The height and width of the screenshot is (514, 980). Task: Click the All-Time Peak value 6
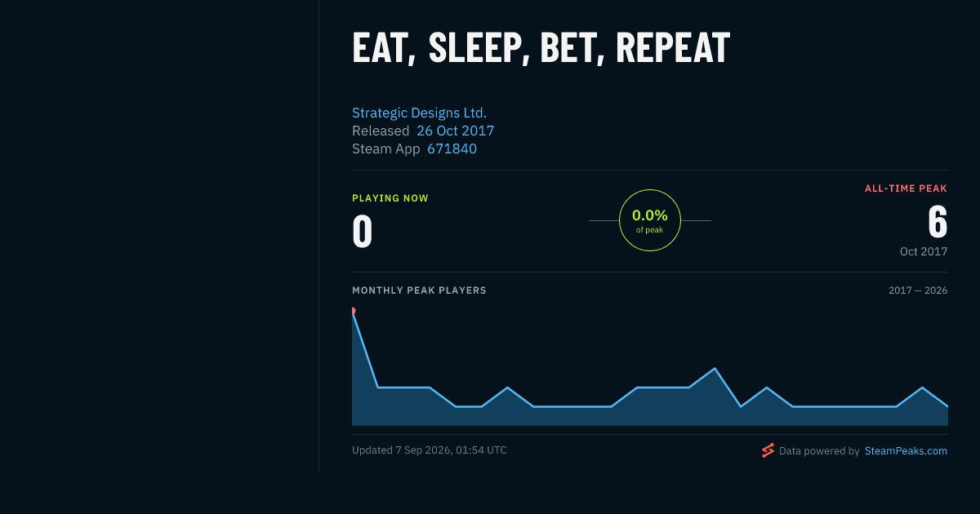click(938, 221)
